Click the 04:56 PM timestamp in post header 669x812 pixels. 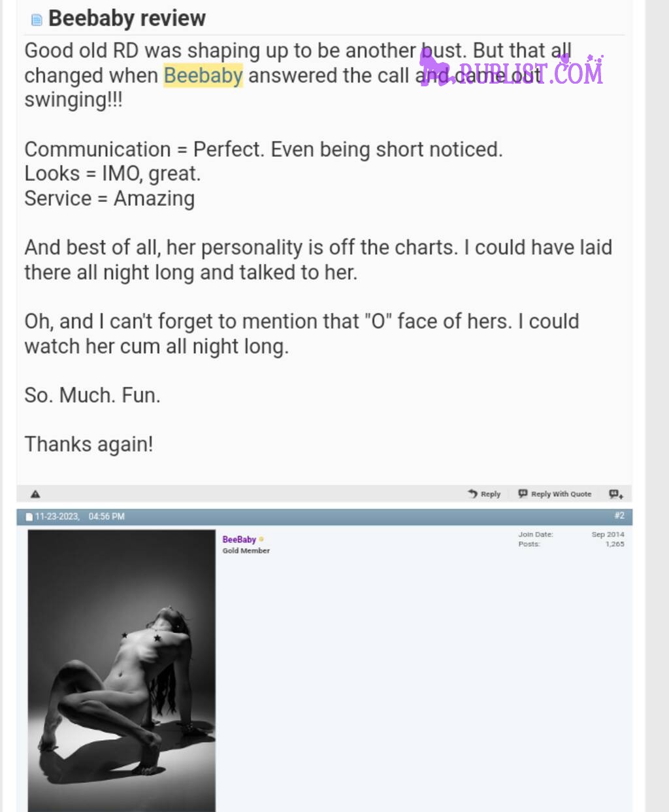[x=106, y=516]
